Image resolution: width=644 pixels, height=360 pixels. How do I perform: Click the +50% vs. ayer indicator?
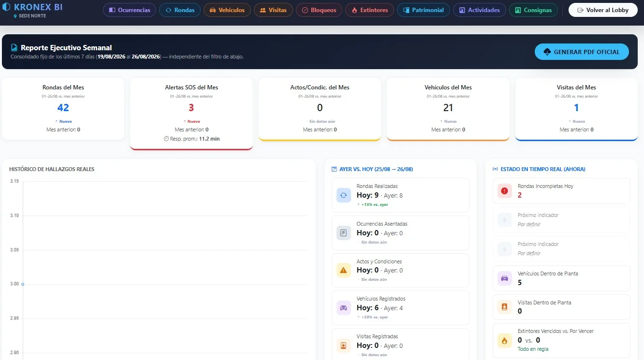point(372,317)
